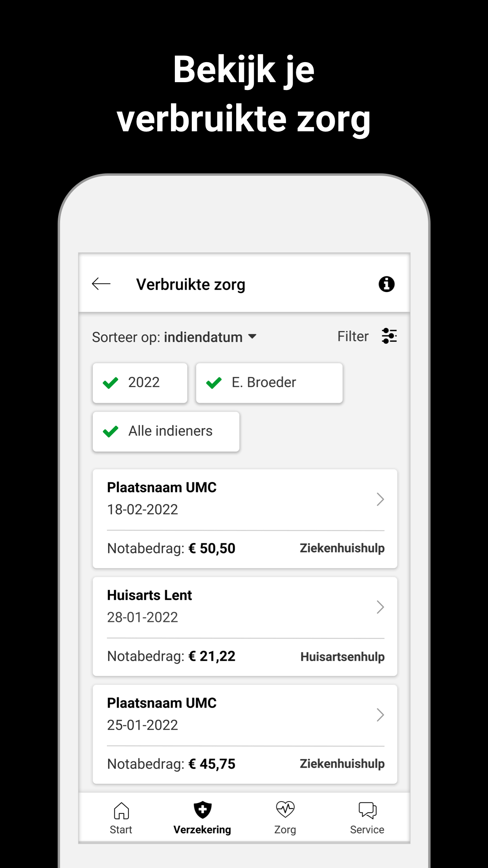Tap the back arrow icon
This screenshot has width=488, height=868.
point(101,284)
